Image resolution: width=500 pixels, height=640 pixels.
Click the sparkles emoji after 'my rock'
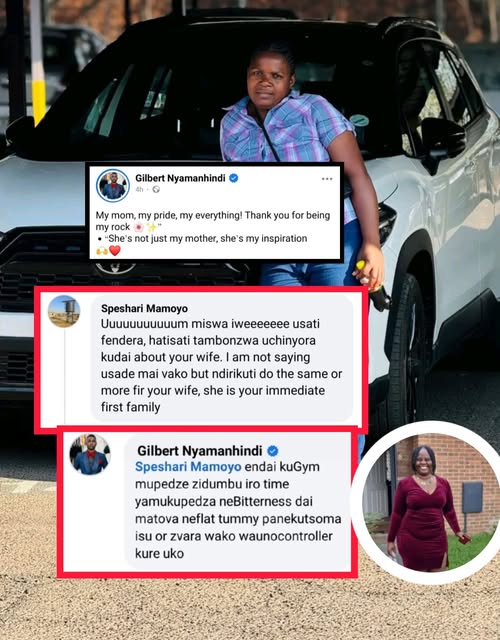click(x=151, y=227)
